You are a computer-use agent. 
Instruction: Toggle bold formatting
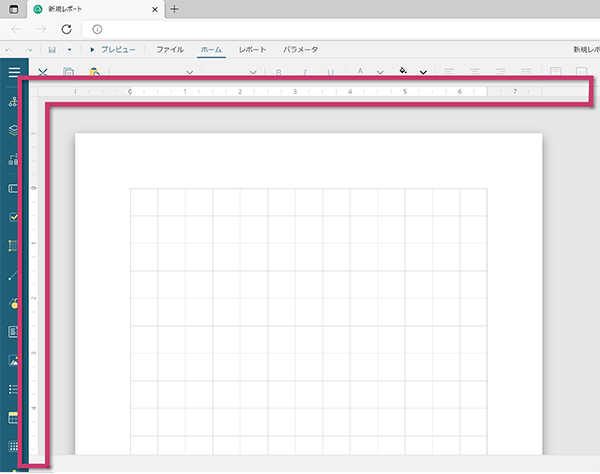279,72
